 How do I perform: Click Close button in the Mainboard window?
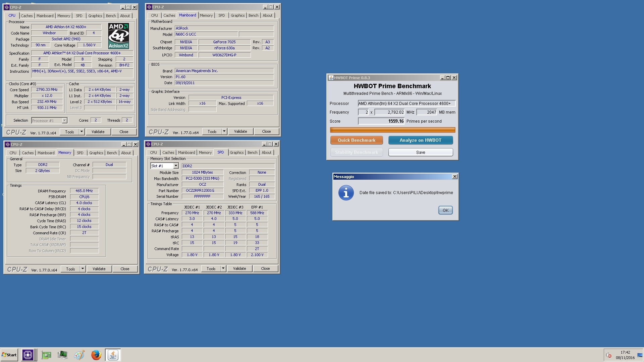(x=266, y=131)
